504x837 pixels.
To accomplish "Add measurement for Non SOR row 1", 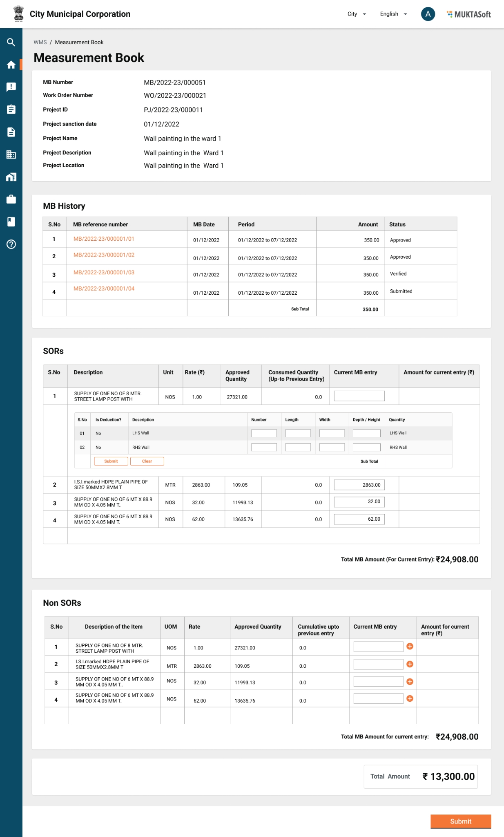I will click(410, 646).
